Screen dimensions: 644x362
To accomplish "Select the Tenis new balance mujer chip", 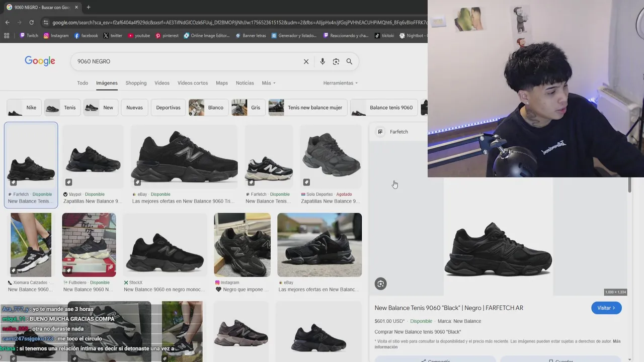I will coord(307,108).
